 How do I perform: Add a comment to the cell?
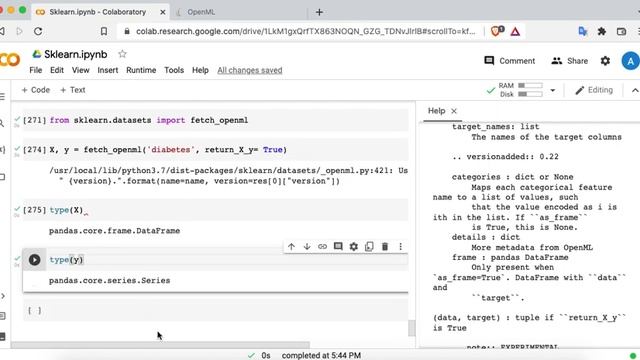338,247
